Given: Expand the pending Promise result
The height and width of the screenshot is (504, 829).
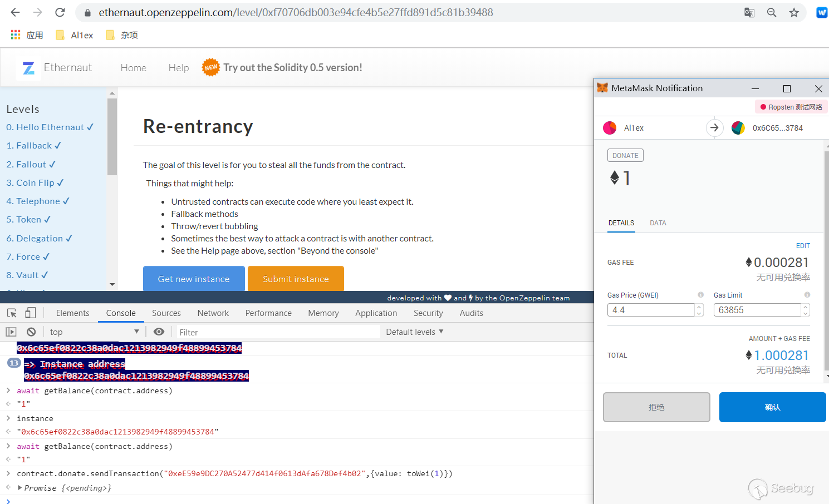Looking at the screenshot, I should click(x=20, y=488).
